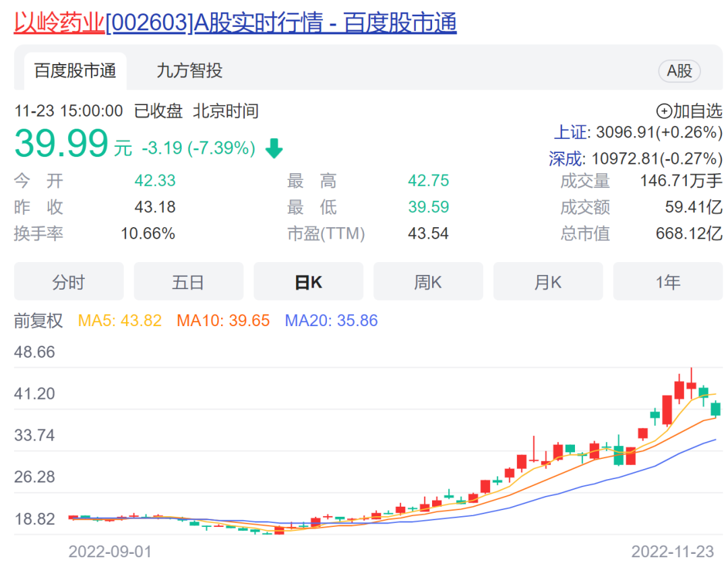Click the 昨收 value 43.18
The height and width of the screenshot is (564, 728).
point(155,207)
